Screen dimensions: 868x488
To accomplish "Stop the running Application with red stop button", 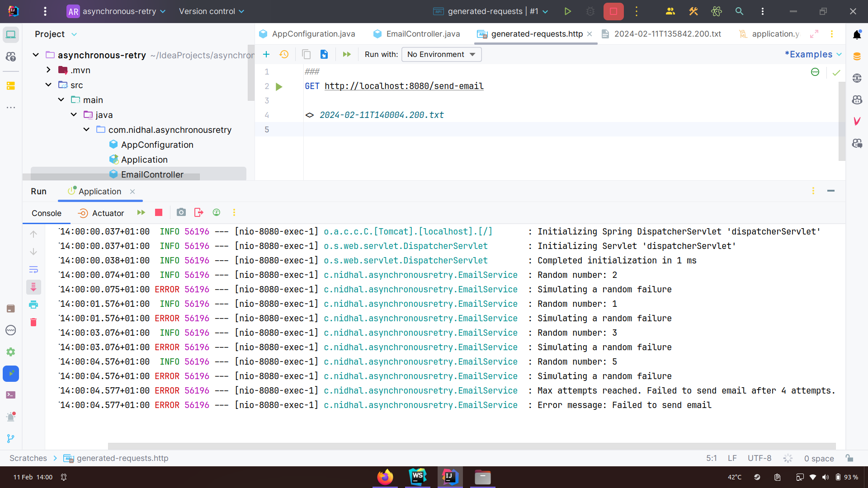I will pyautogui.click(x=158, y=212).
